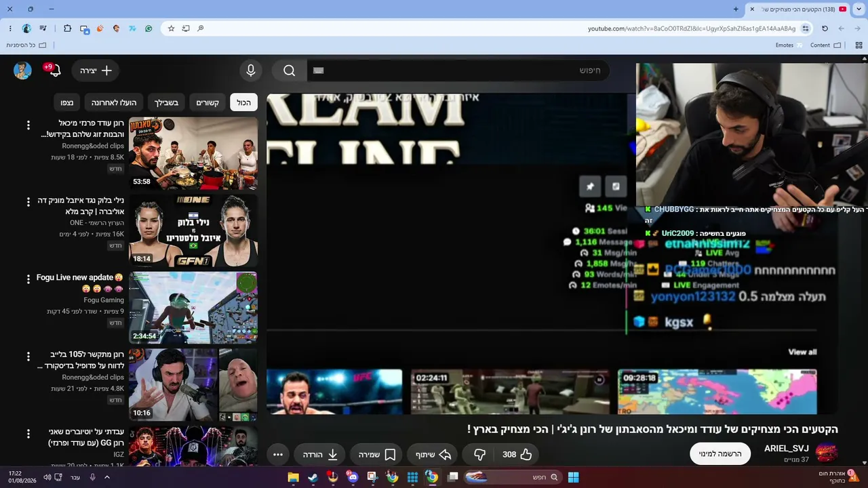
Task: Open the YouTube account avatar menu
Action: pos(22,70)
